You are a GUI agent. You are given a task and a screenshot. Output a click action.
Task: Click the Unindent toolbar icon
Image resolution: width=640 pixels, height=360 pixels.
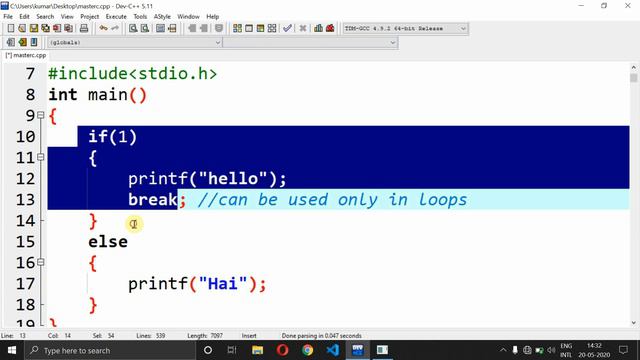(203, 28)
